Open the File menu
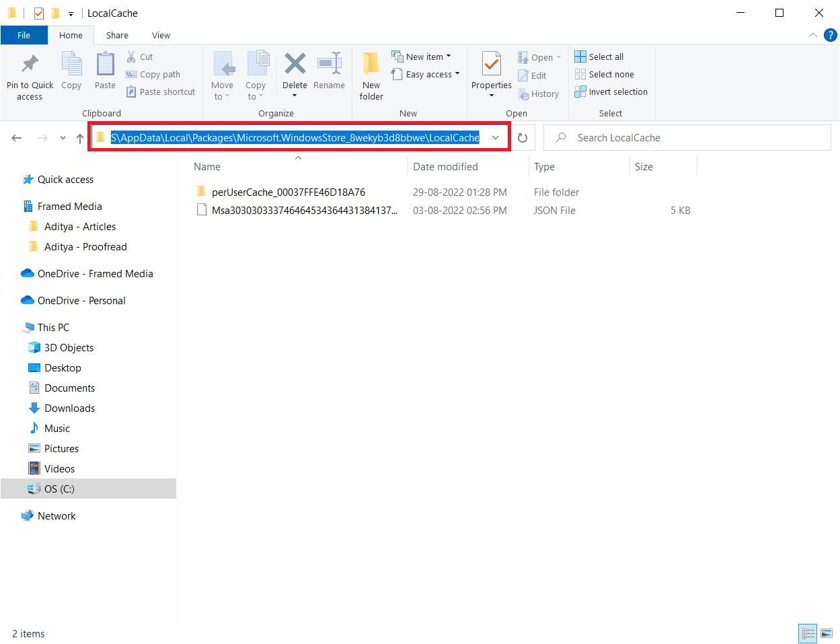The image size is (840, 644). [x=24, y=35]
